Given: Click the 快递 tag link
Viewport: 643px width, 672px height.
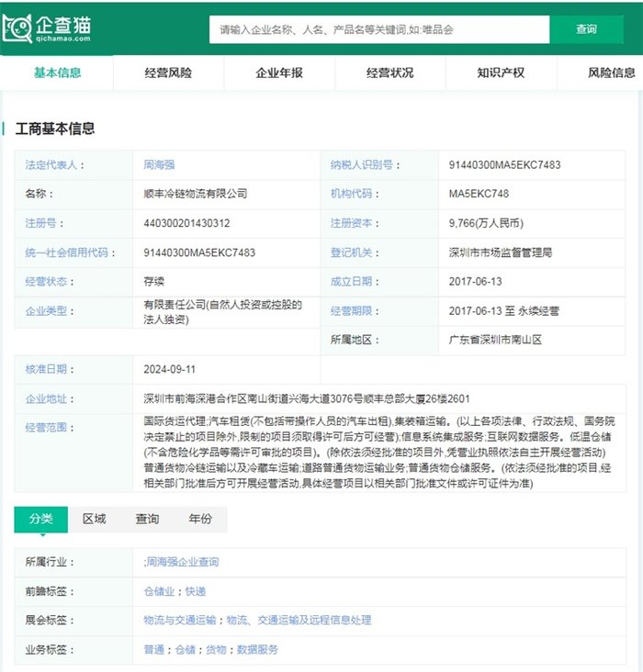Looking at the screenshot, I should pyautogui.click(x=196, y=591).
